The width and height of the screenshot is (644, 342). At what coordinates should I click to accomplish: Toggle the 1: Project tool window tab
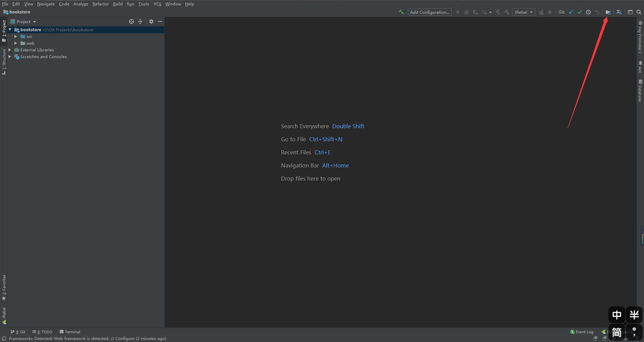(x=4, y=31)
